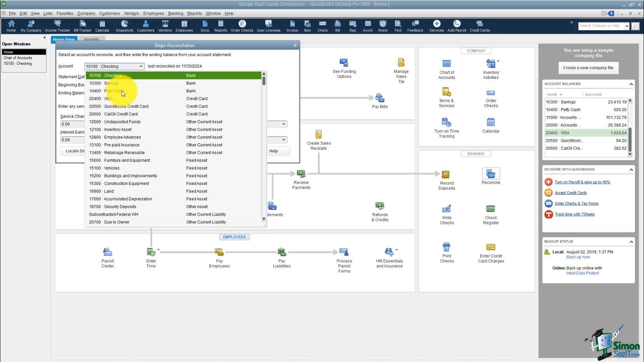The image size is (644, 362).
Task: Open My Company from the icon bar
Action: [31, 26]
